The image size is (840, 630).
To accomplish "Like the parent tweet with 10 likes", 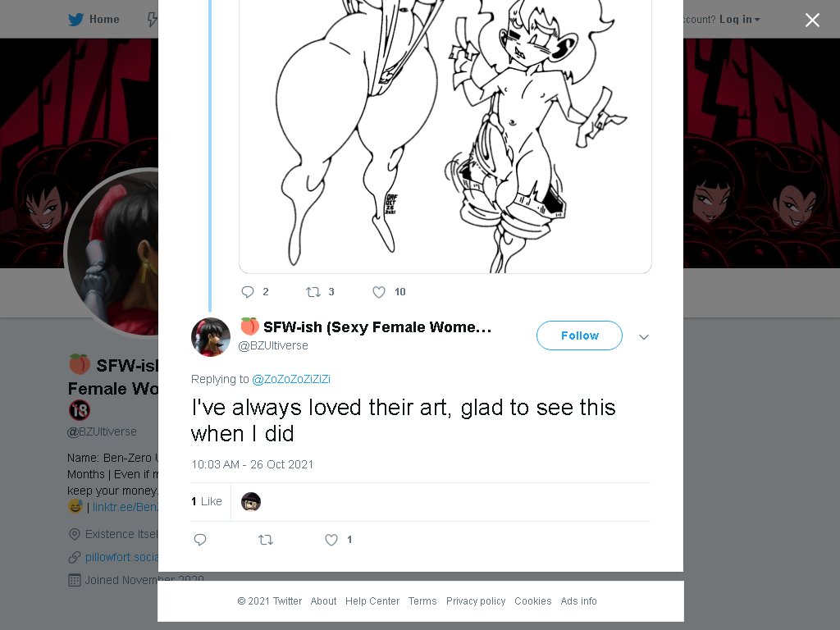I will pos(379,292).
